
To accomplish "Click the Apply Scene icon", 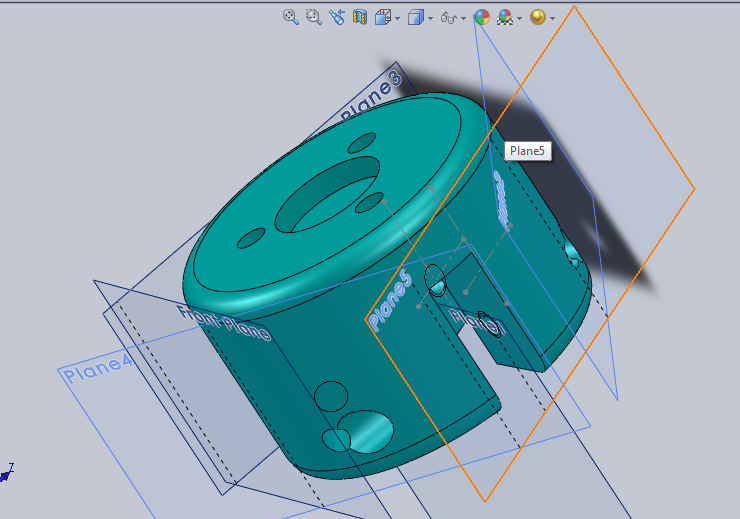I will [x=506, y=17].
